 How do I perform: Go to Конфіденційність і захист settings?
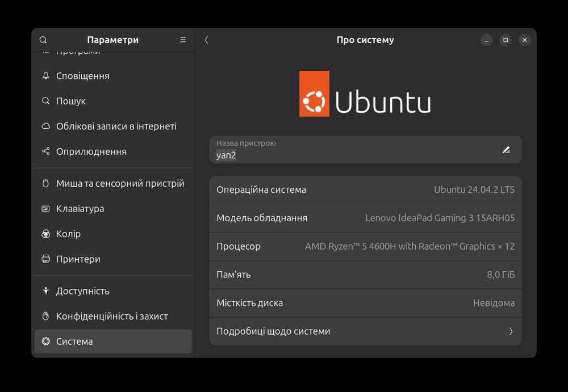(113, 316)
